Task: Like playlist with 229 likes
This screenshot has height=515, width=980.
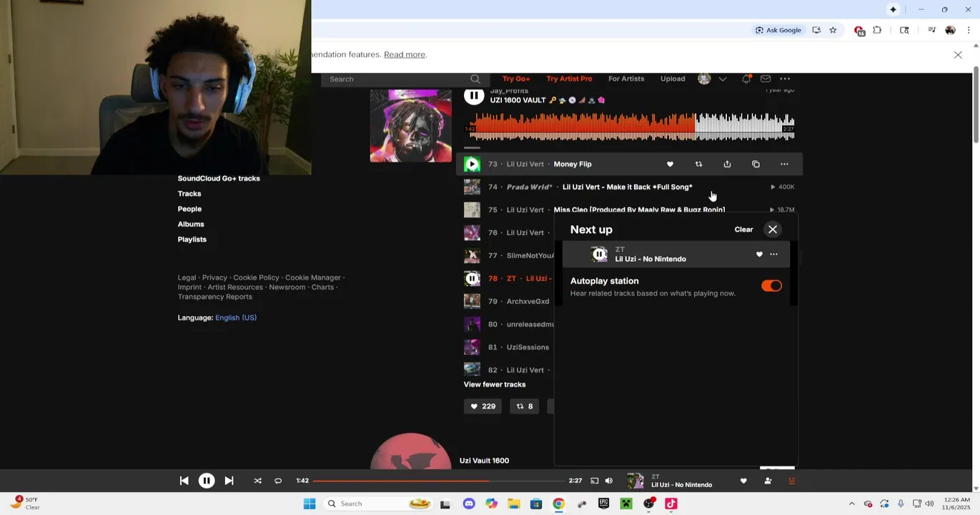Action: 482,406
